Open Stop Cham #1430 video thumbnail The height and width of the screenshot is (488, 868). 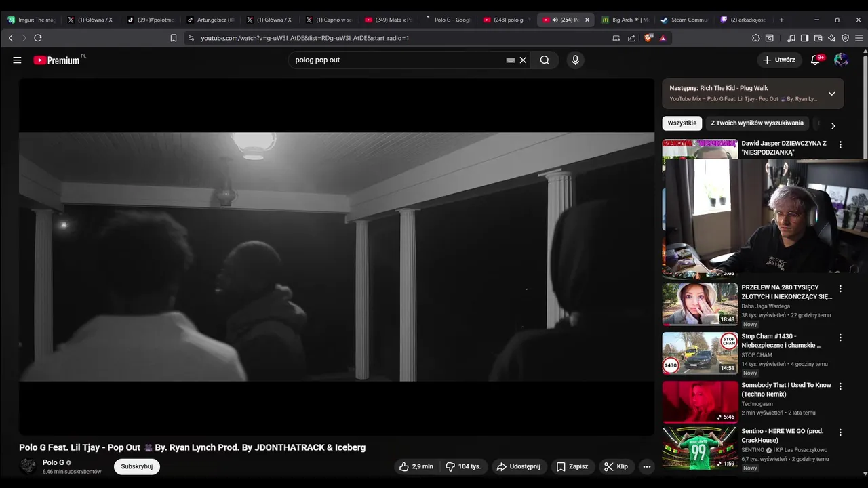700,353
